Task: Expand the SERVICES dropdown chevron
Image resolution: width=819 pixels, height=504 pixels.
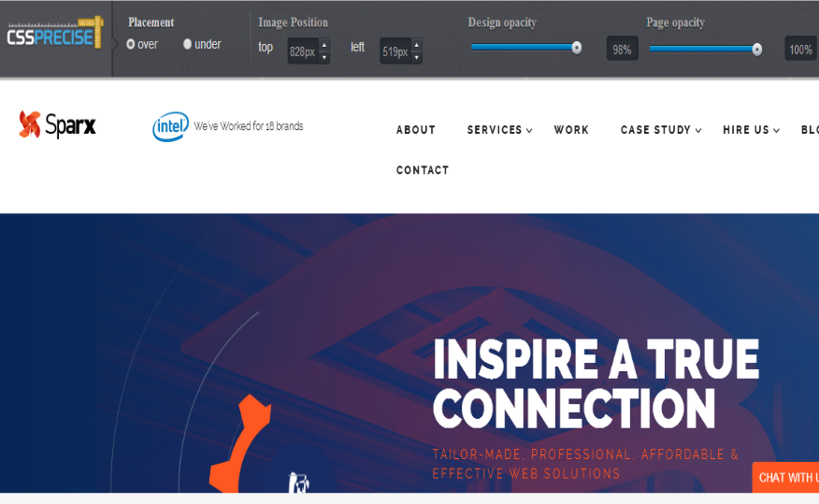Action: point(529,131)
